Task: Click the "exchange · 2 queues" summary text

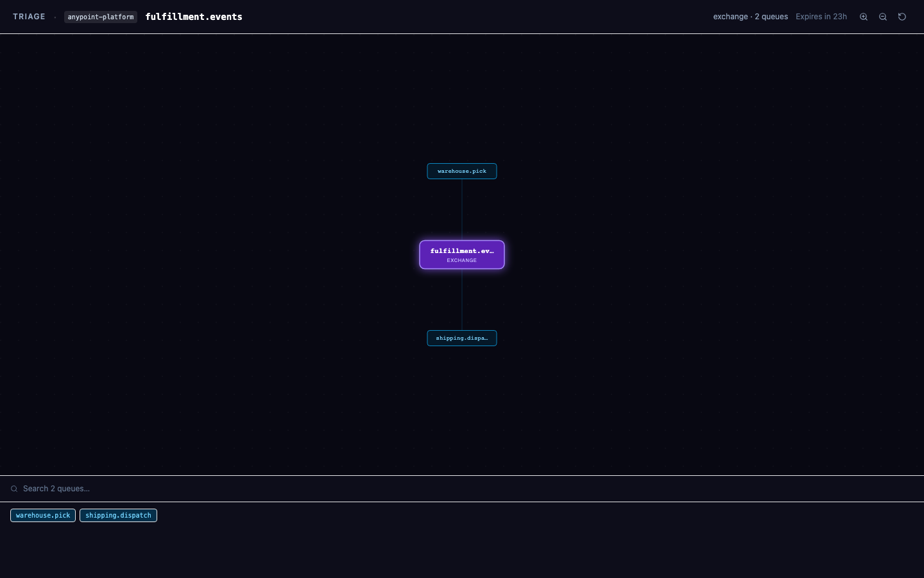Action: point(751,17)
